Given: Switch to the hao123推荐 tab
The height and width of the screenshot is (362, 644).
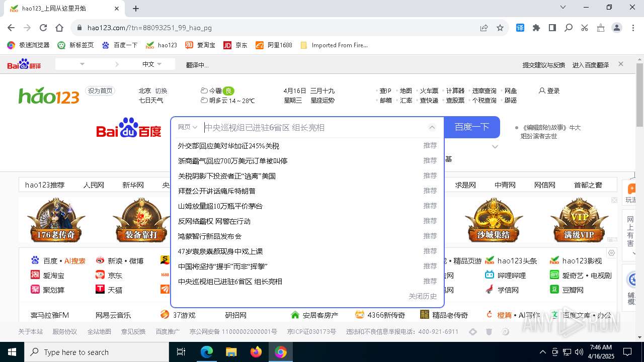Looking at the screenshot, I should click(45, 185).
